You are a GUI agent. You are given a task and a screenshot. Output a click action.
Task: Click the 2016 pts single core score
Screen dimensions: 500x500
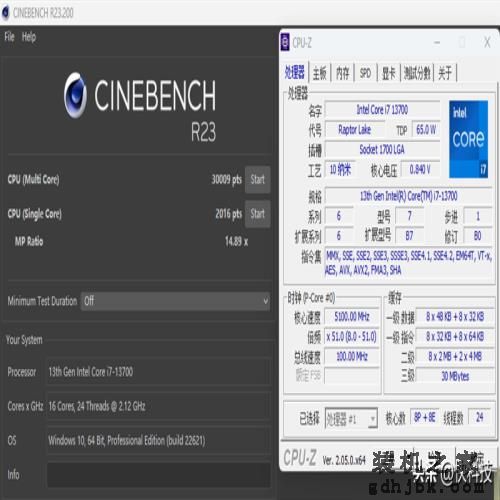[x=228, y=214]
